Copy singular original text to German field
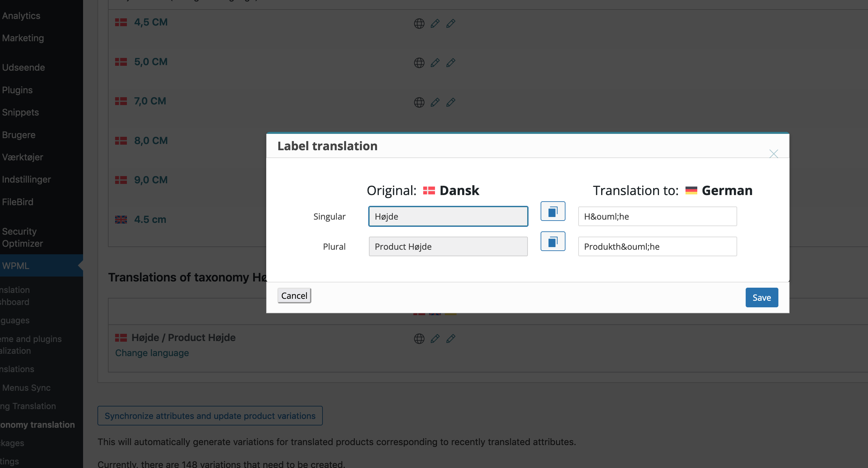 (x=553, y=211)
